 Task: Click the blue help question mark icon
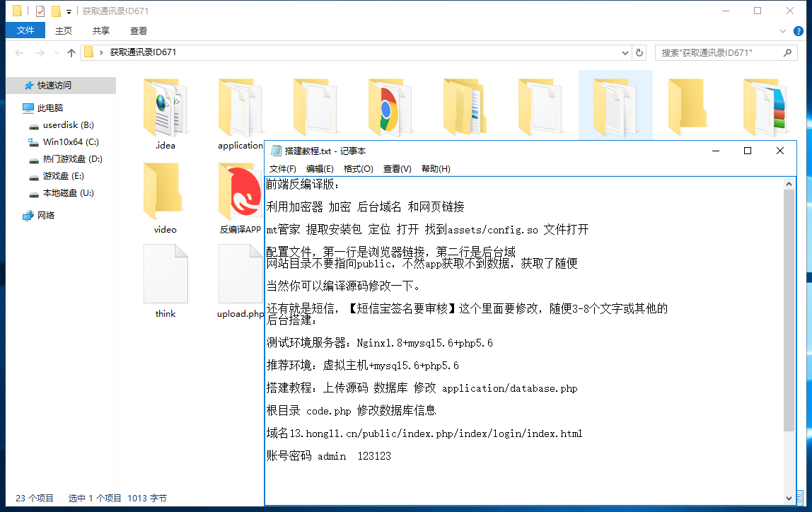(x=798, y=31)
